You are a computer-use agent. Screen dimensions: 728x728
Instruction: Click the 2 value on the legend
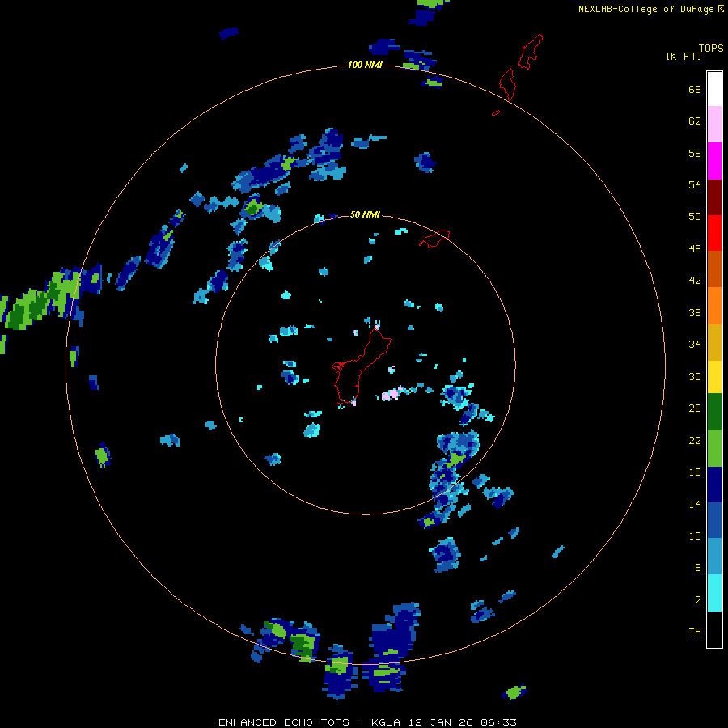698,600
